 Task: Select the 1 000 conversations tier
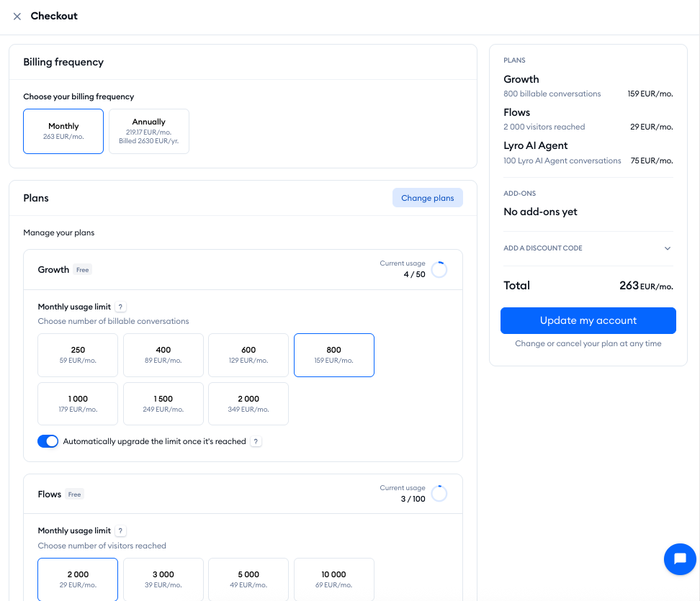pyautogui.click(x=78, y=404)
